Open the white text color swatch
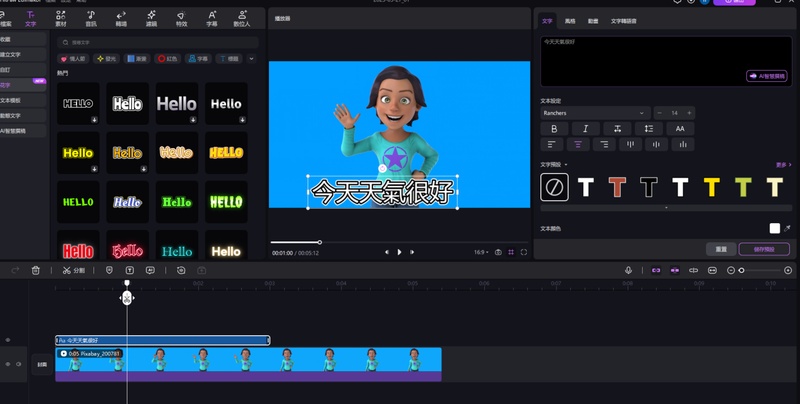 pos(774,228)
